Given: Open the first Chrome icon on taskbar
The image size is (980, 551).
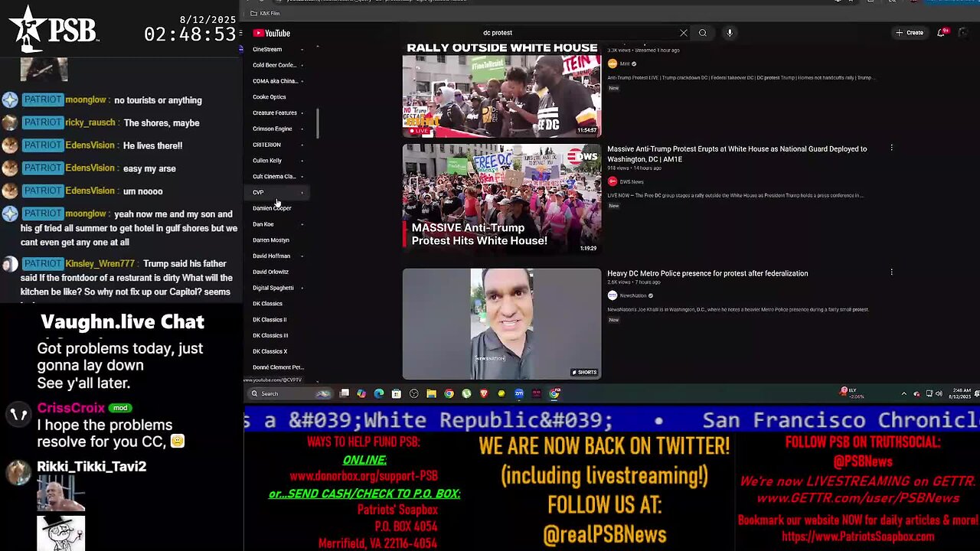Looking at the screenshot, I should tap(449, 393).
